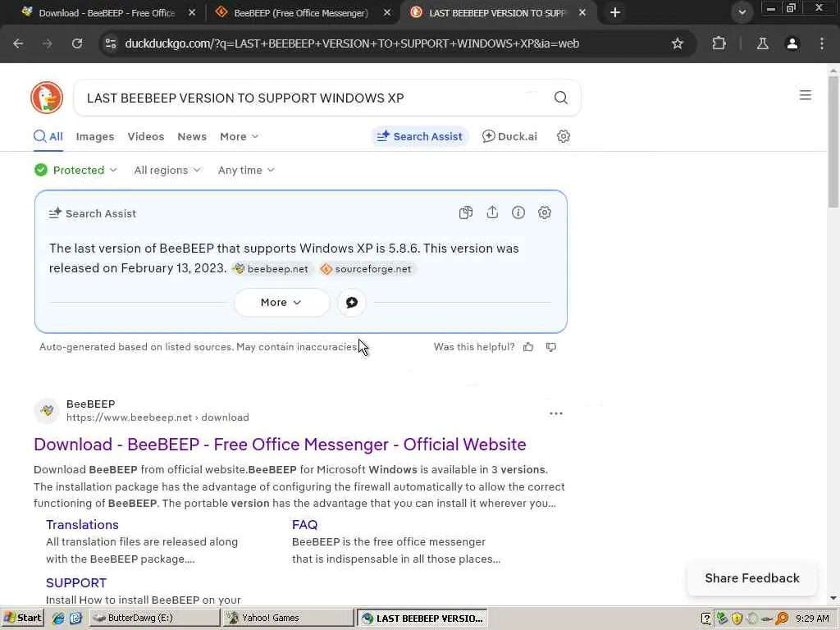Open Search Assist info icon
840x630 pixels.
[518, 212]
